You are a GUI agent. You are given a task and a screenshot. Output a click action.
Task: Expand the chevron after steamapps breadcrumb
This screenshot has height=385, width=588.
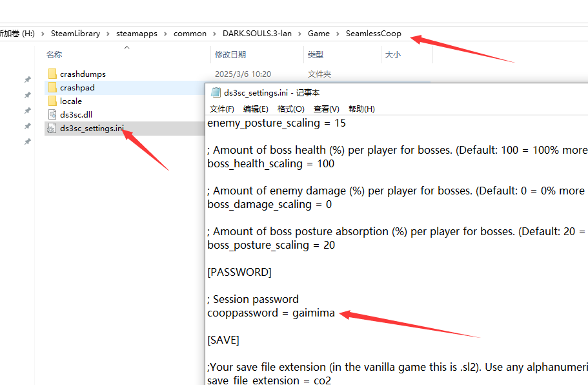tap(166, 34)
